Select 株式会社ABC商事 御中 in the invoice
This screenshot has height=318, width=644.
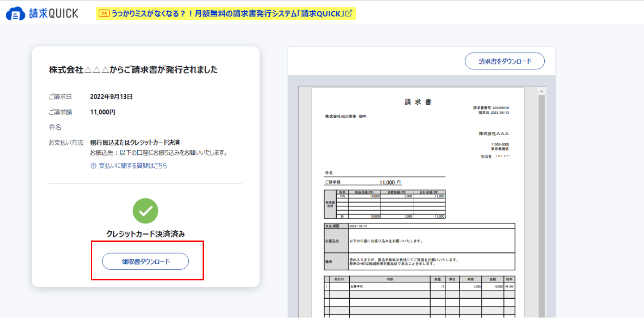pos(346,116)
